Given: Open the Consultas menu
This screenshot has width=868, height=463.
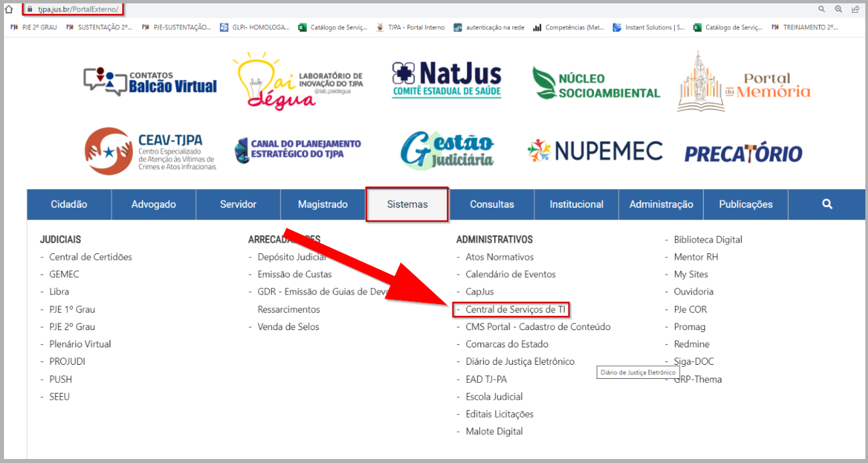Looking at the screenshot, I should click(492, 204).
